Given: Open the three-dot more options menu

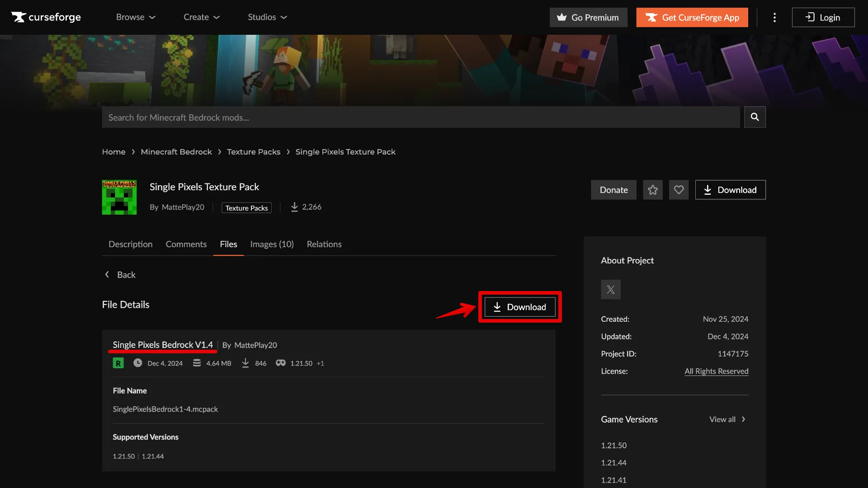Looking at the screenshot, I should point(774,17).
